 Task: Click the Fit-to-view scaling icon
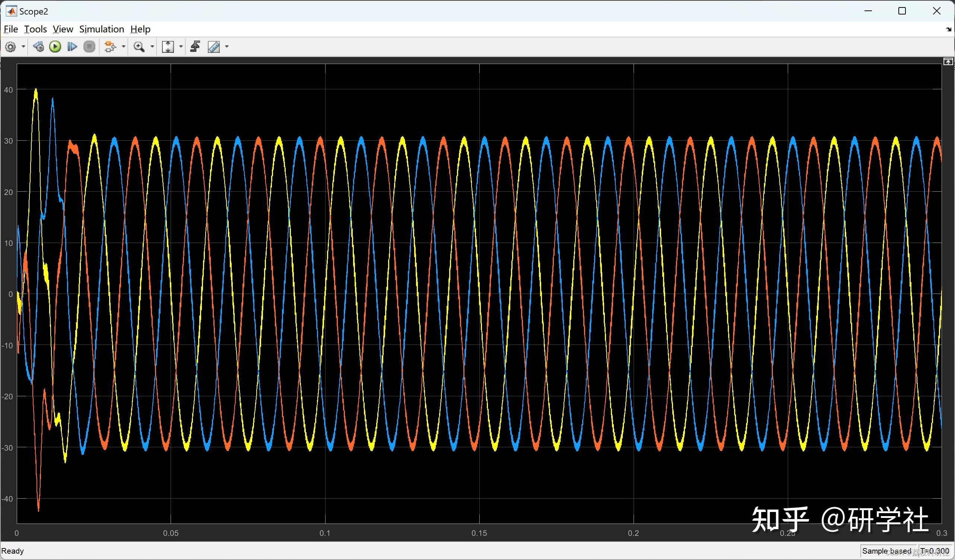[168, 46]
